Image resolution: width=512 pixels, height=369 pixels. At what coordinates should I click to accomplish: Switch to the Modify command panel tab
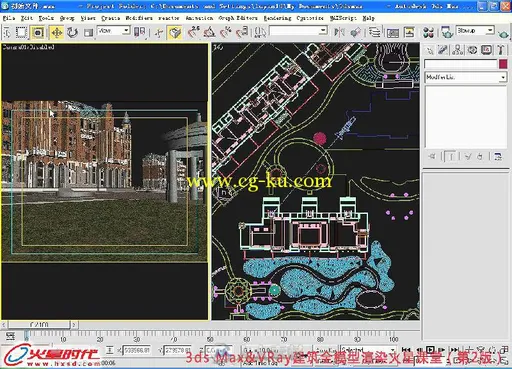coord(443,50)
